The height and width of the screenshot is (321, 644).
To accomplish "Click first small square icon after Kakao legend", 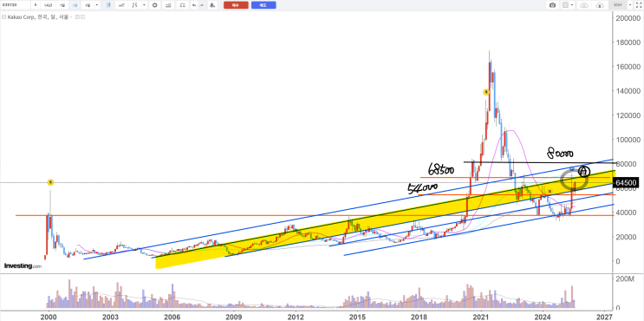I will pyautogui.click(x=77, y=16).
